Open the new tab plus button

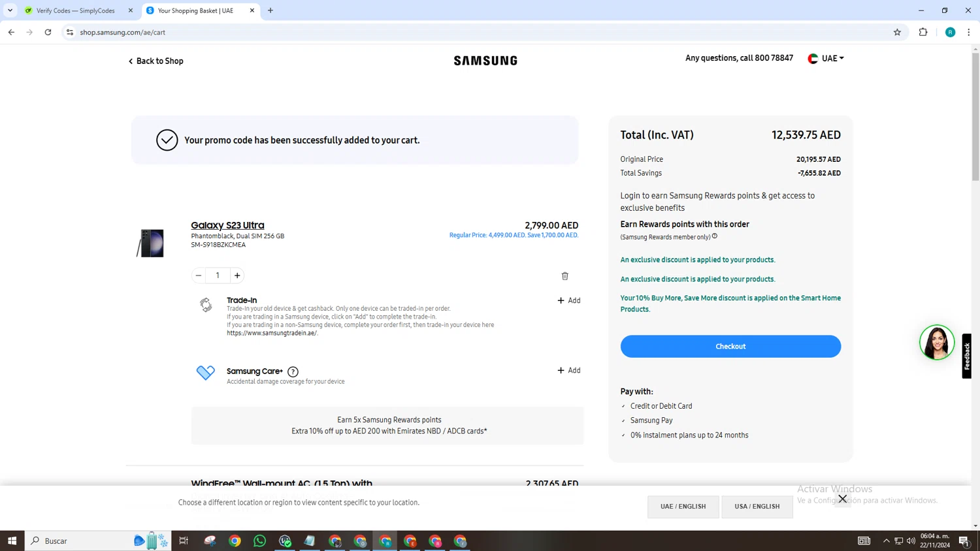270,10
